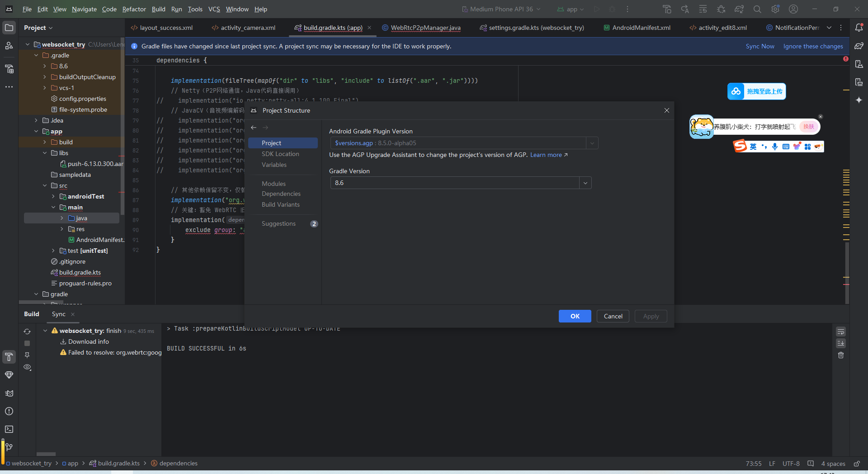
Task: Go back in Project Structure dialog
Action: pos(254,128)
